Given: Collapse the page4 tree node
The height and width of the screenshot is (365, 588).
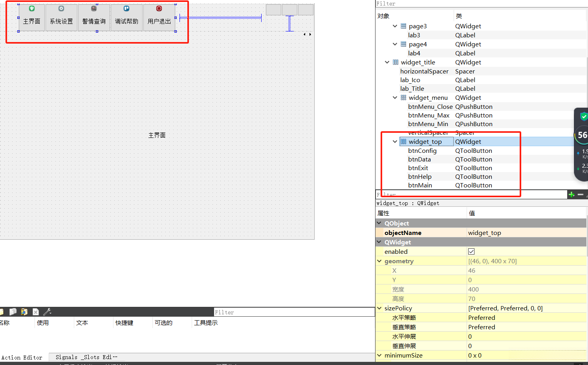Looking at the screenshot, I should pos(395,44).
